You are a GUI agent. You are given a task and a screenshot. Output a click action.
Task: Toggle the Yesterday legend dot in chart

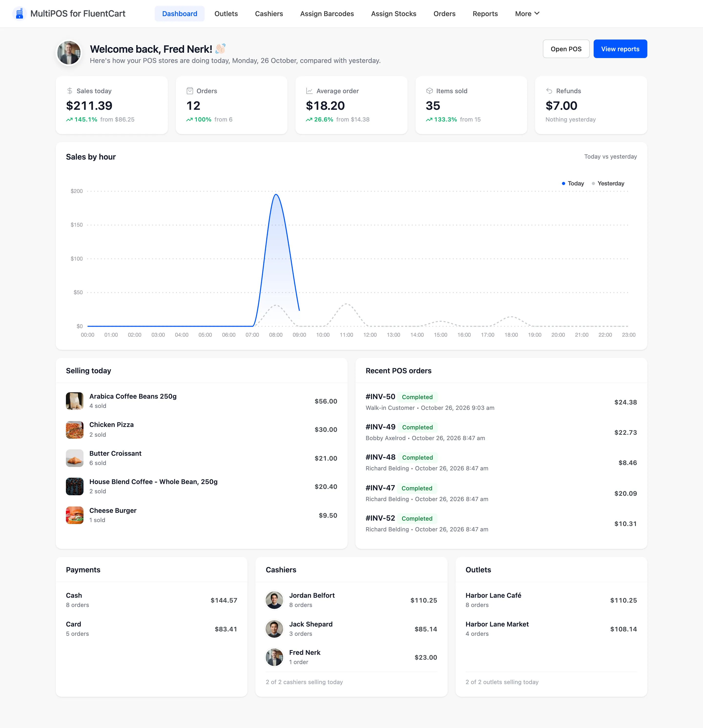coord(593,183)
